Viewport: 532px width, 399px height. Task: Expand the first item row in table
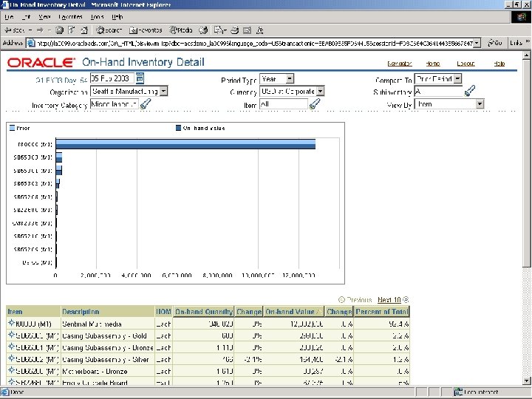[10, 324]
